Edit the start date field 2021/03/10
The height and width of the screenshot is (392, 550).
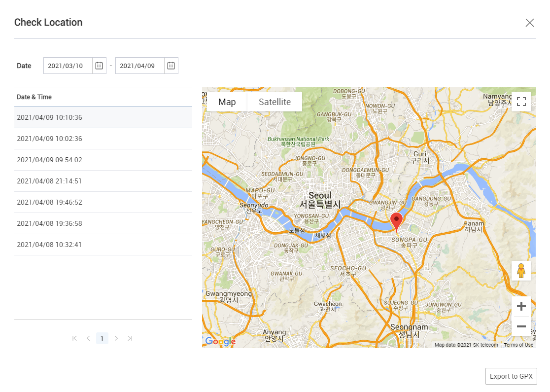click(68, 66)
